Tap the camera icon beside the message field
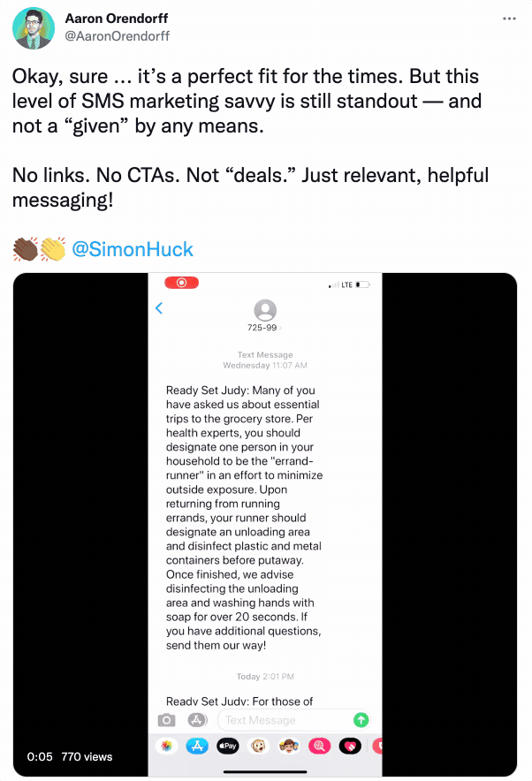The height and width of the screenshot is (781, 532). point(165,720)
